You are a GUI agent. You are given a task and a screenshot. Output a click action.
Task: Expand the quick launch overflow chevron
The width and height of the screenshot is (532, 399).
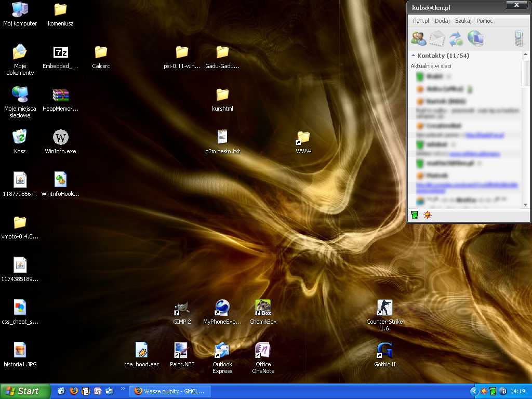coord(123,389)
